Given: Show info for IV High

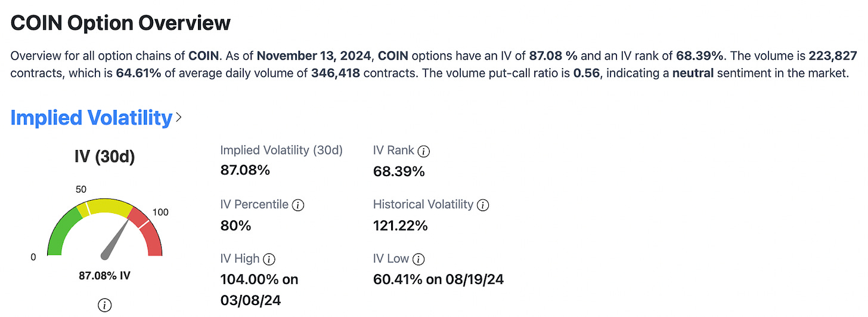Looking at the screenshot, I should click(x=269, y=259).
